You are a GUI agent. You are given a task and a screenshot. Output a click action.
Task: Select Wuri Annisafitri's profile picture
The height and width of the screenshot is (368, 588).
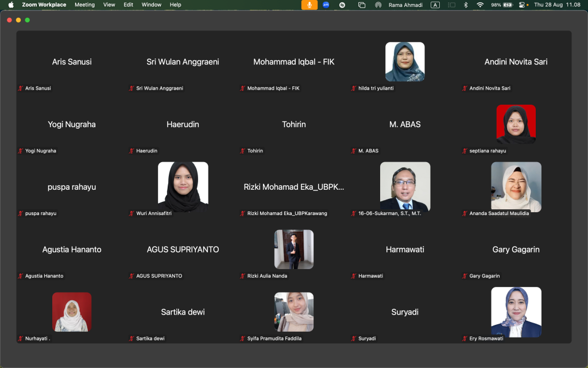(183, 186)
